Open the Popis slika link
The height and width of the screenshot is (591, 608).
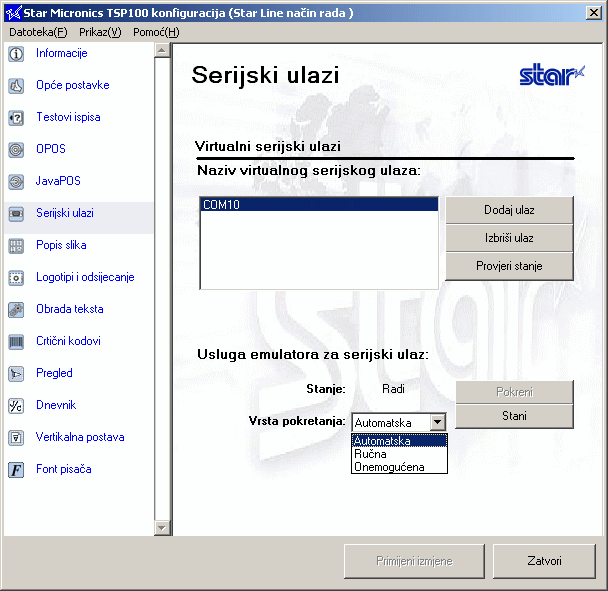click(x=61, y=245)
